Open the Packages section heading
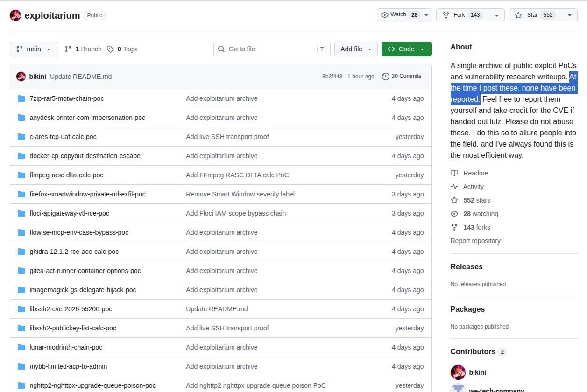 467,309
